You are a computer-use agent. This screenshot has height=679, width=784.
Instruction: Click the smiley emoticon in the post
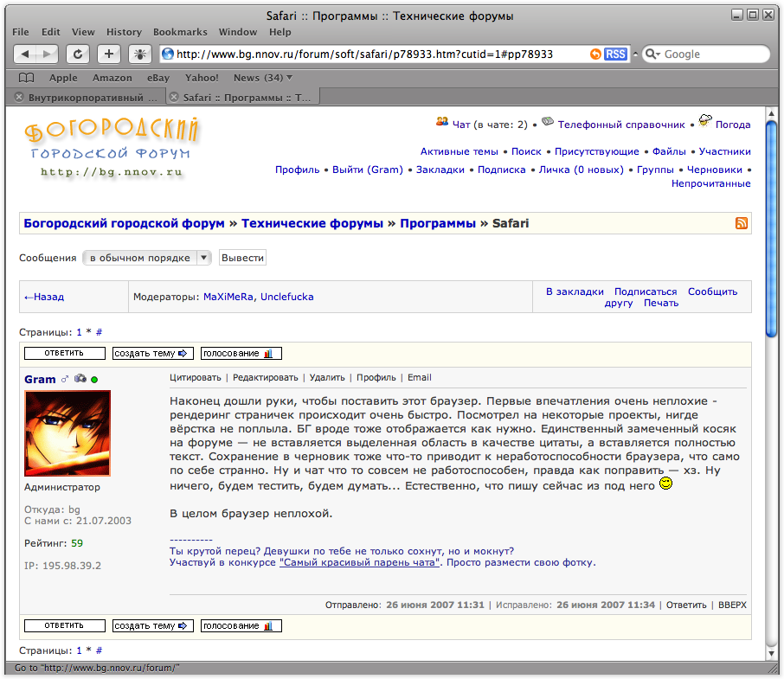[665, 484]
